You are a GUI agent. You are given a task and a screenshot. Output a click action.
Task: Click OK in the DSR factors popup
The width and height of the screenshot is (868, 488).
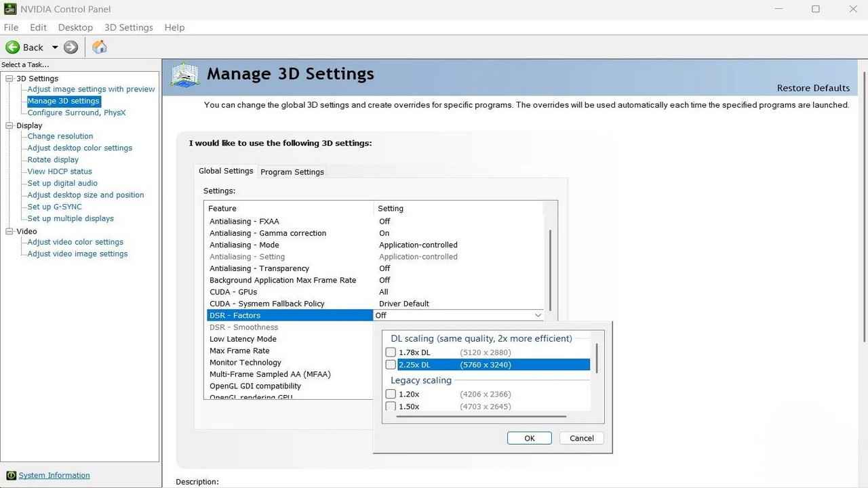(529, 438)
